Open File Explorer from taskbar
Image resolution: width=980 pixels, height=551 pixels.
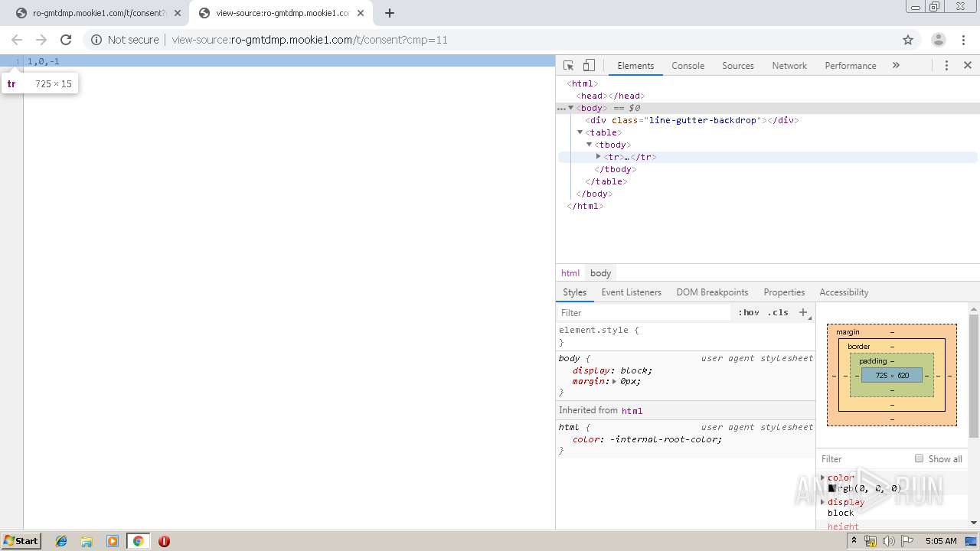tap(87, 541)
